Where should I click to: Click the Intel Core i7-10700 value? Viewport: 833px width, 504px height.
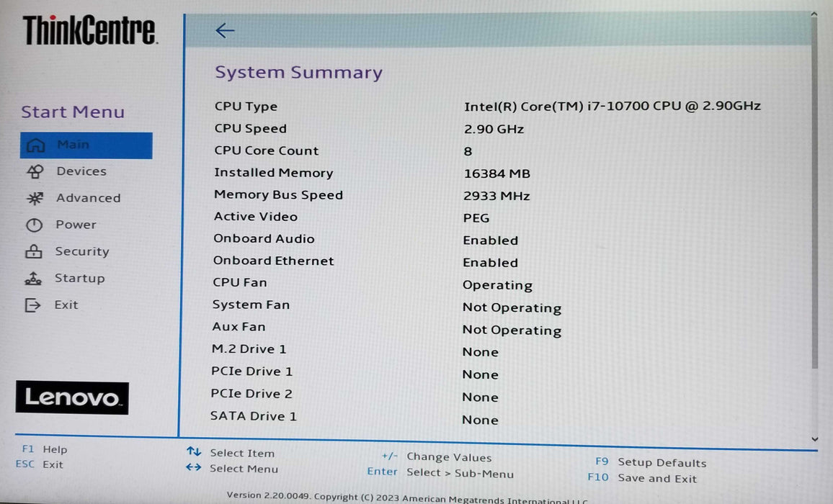[612, 107]
